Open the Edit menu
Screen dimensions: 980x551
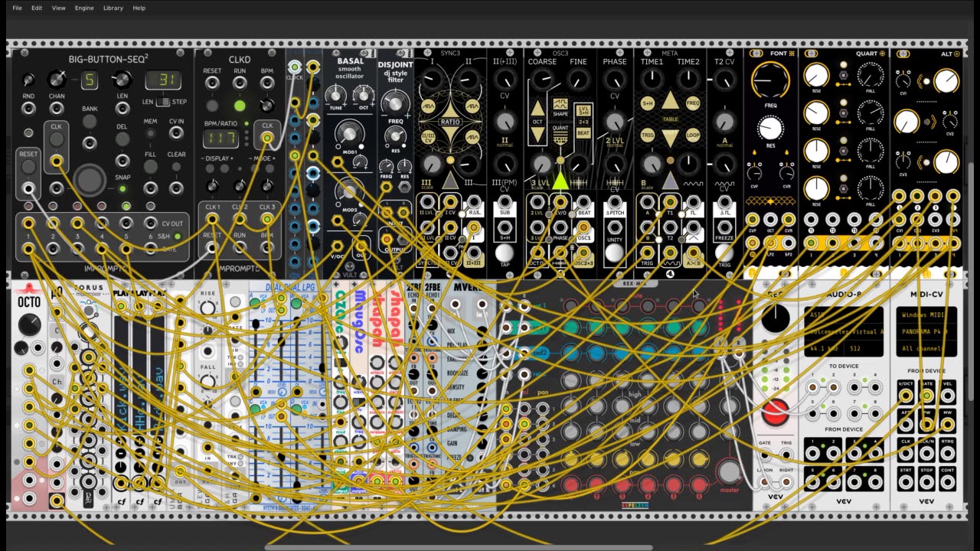tap(37, 8)
